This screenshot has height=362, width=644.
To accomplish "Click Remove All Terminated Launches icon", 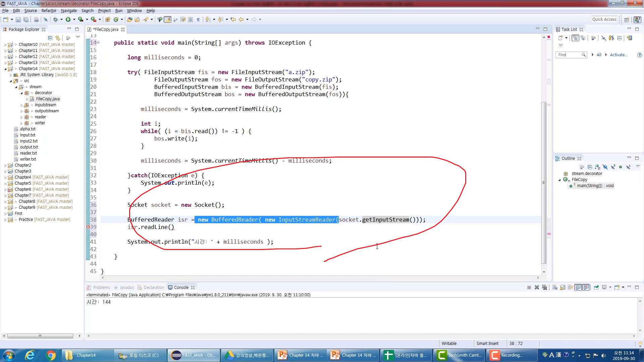I will [544, 287].
